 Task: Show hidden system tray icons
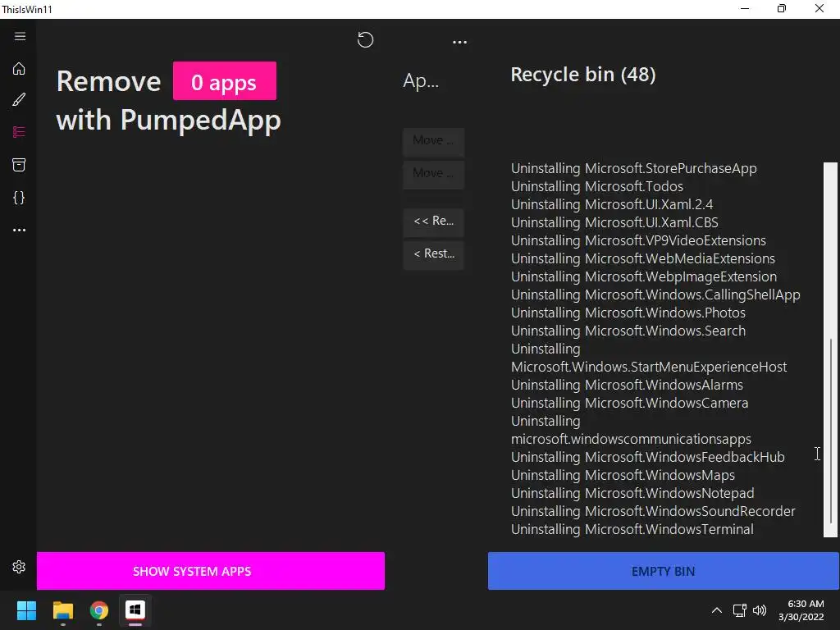tap(717, 610)
